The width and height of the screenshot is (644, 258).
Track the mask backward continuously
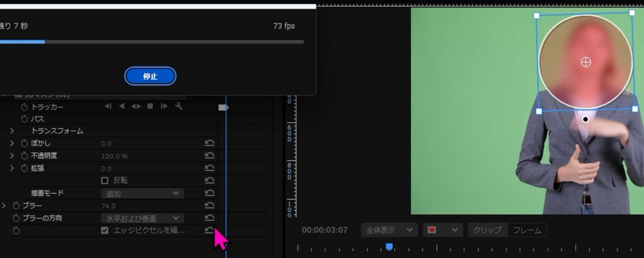122,106
